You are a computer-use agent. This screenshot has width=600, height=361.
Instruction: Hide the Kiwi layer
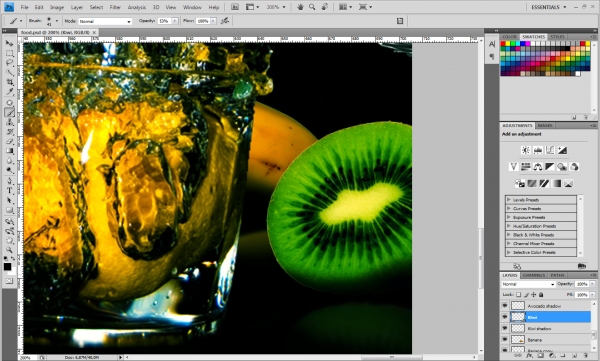(x=505, y=317)
